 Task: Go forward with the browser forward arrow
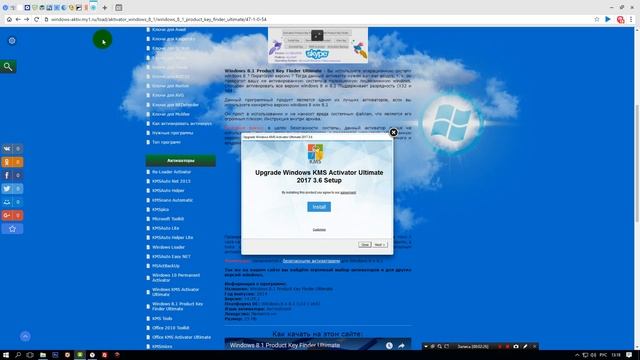(27, 19)
